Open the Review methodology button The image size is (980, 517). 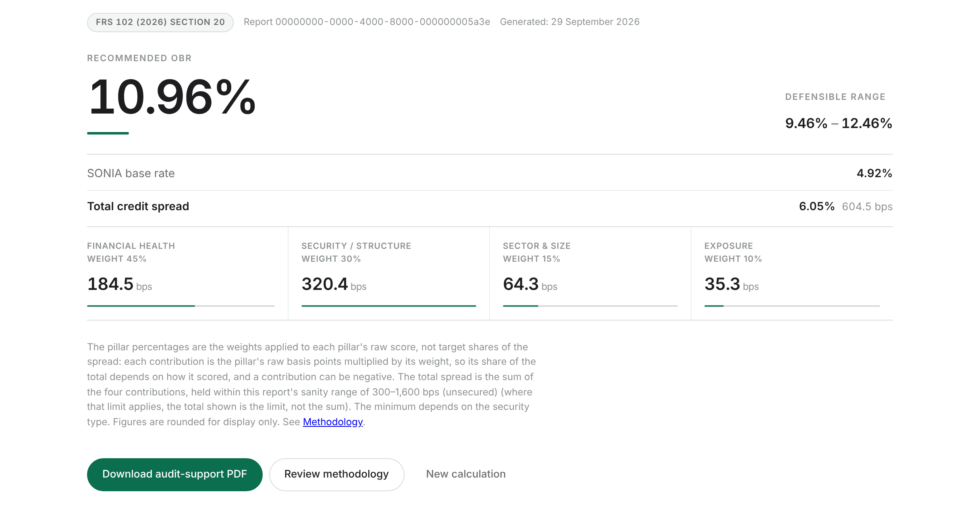pyautogui.click(x=336, y=474)
